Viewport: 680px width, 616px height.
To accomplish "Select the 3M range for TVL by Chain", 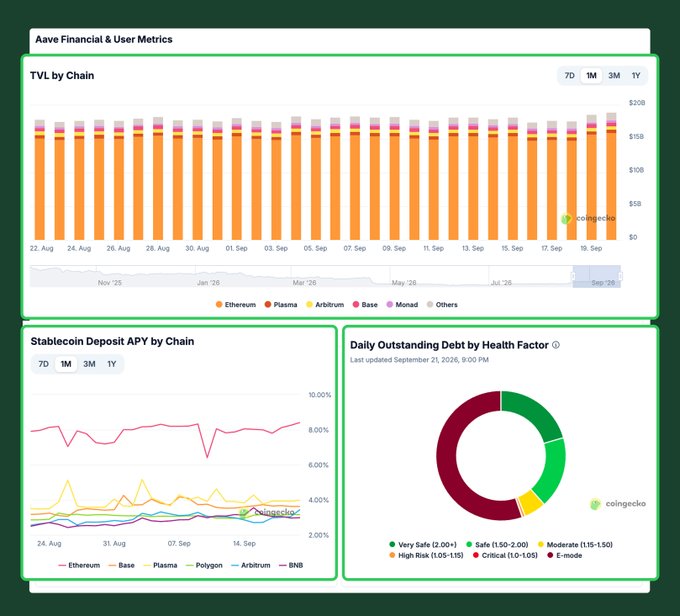I will 614,75.
